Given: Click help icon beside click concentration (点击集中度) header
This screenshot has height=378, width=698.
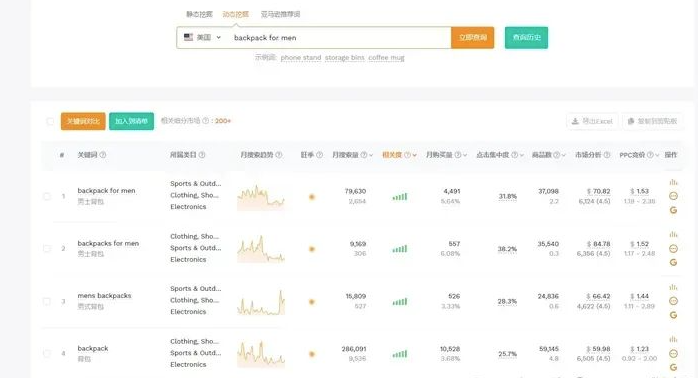Looking at the screenshot, I should (515, 155).
